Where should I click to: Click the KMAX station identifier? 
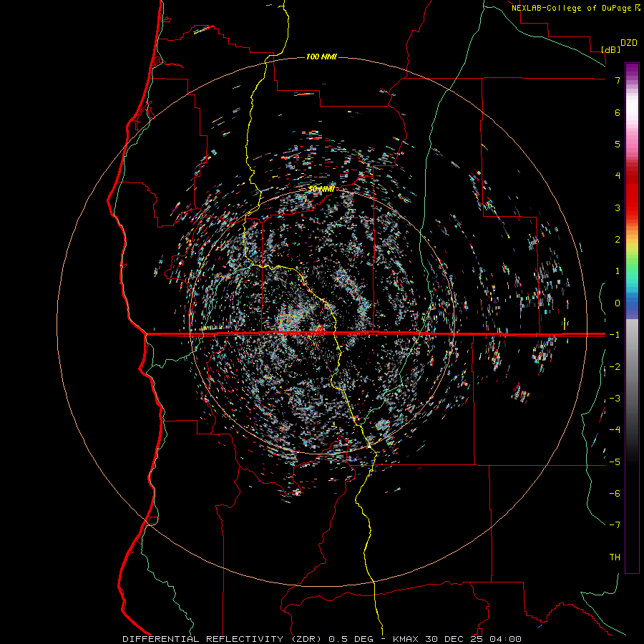tap(406, 639)
